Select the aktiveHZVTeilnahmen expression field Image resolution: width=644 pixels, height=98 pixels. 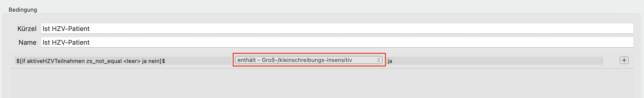pyautogui.click(x=123, y=61)
